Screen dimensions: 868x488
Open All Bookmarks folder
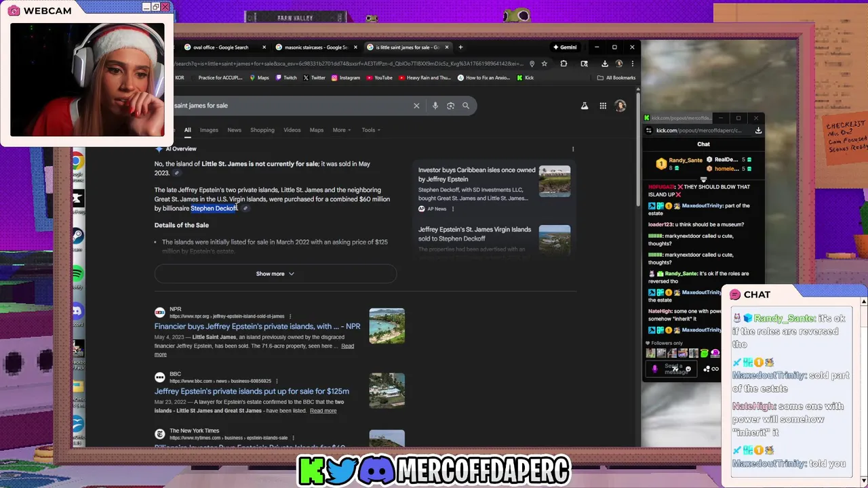pyautogui.click(x=616, y=78)
